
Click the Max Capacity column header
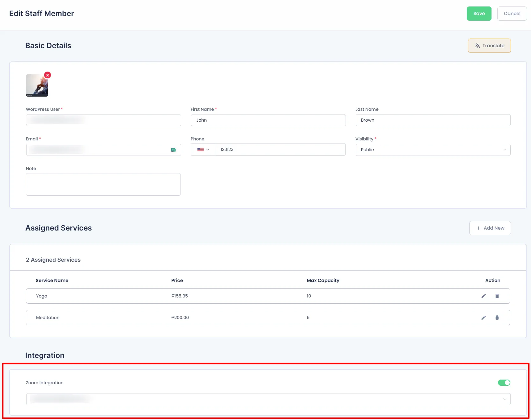(x=323, y=281)
